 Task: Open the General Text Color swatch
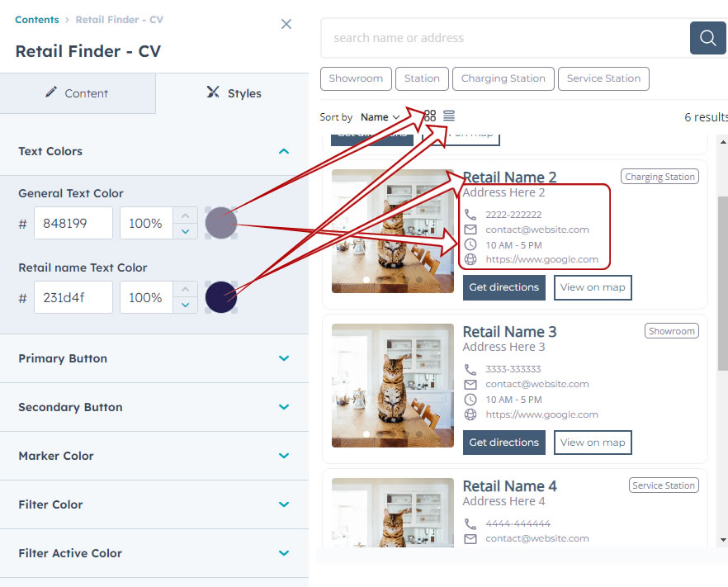click(221, 223)
